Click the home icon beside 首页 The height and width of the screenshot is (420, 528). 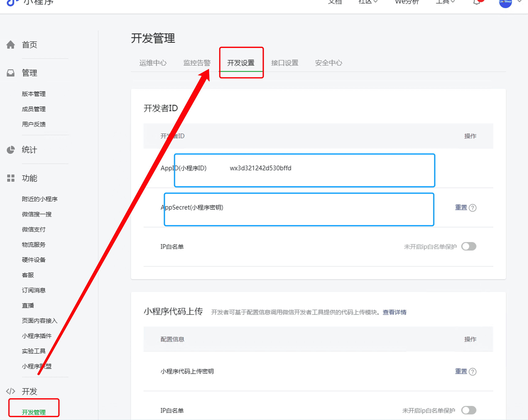11,45
